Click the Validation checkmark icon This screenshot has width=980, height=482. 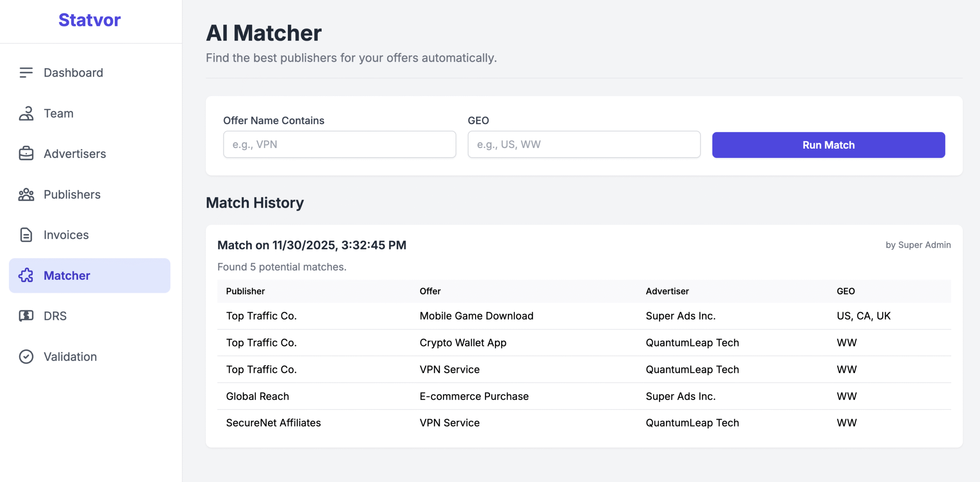pos(26,357)
